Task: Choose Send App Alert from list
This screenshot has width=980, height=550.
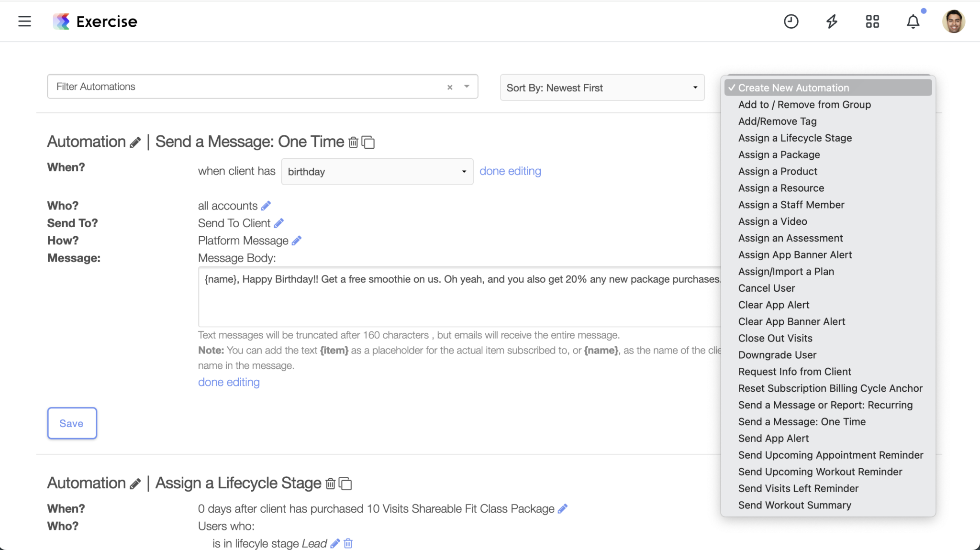Action: click(x=773, y=438)
